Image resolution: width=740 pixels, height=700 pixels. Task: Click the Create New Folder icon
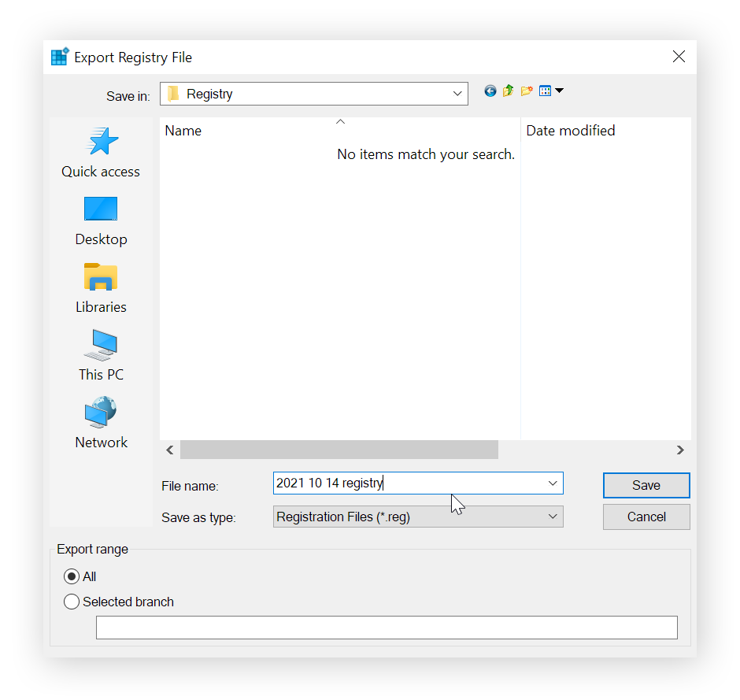[527, 91]
